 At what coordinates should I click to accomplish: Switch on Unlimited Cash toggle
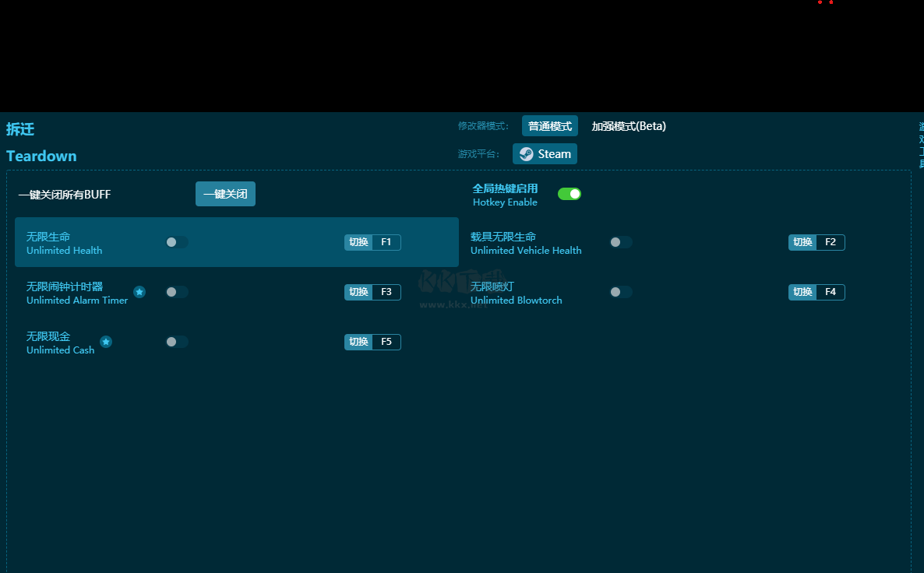tap(177, 342)
